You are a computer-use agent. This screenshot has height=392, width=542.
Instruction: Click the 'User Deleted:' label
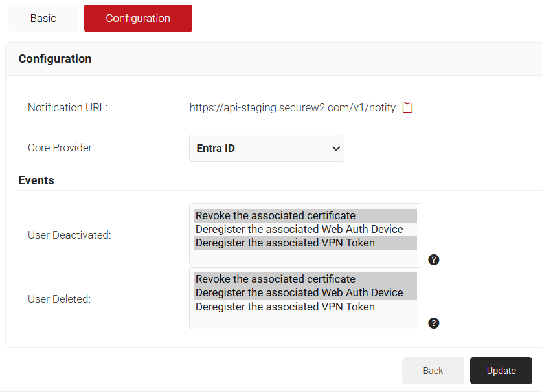59,299
